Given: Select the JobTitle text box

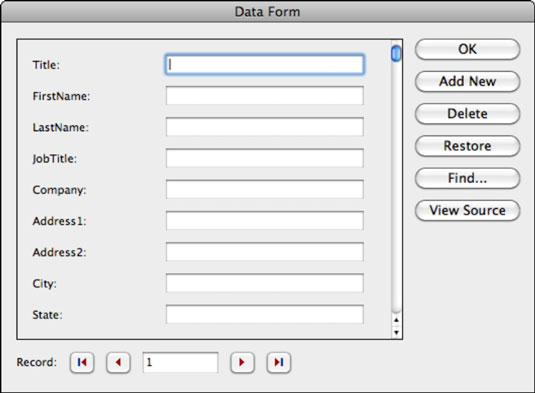Looking at the screenshot, I should click(x=265, y=158).
